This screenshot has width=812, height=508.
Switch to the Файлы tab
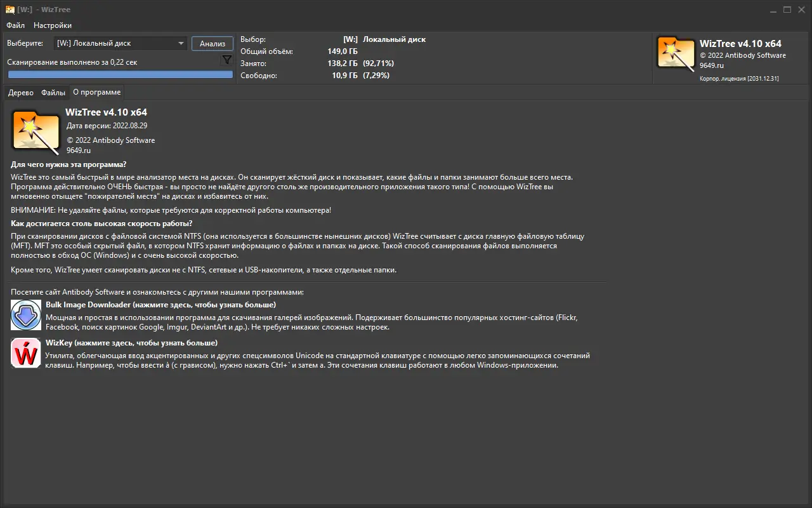53,92
